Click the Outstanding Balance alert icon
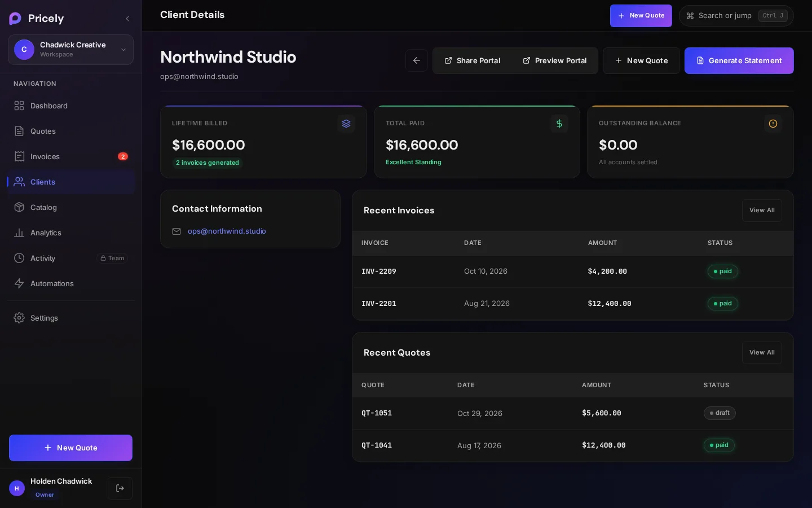The width and height of the screenshot is (812, 508). (x=773, y=124)
